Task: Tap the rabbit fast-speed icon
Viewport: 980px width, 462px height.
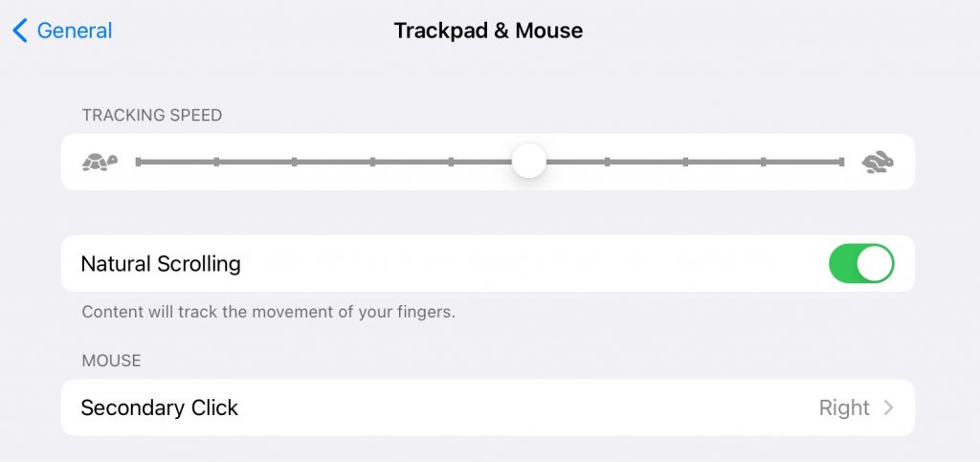Action: click(878, 163)
